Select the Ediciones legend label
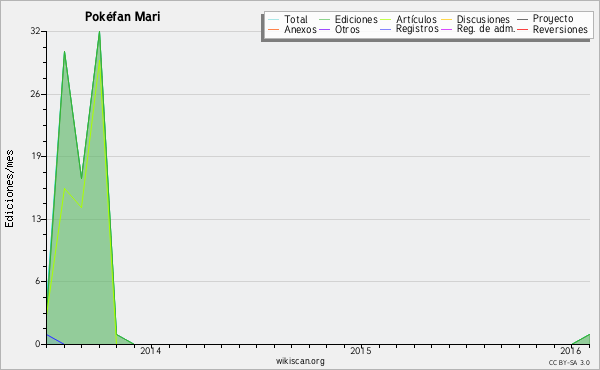 (x=356, y=19)
